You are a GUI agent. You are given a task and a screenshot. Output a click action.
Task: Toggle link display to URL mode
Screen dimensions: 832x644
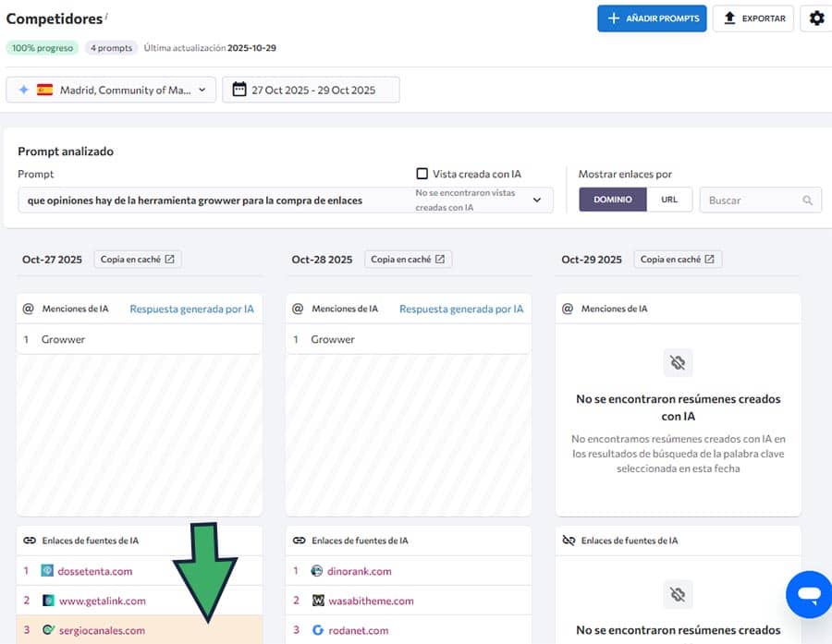670,200
